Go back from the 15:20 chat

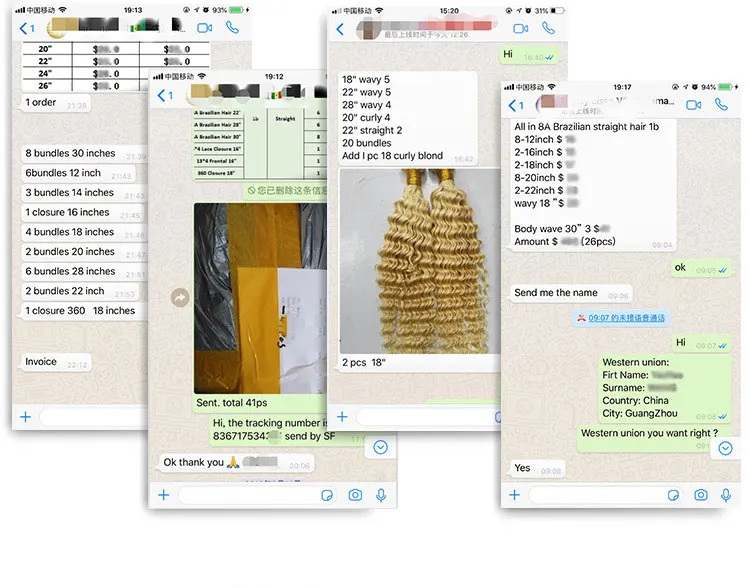[340, 29]
